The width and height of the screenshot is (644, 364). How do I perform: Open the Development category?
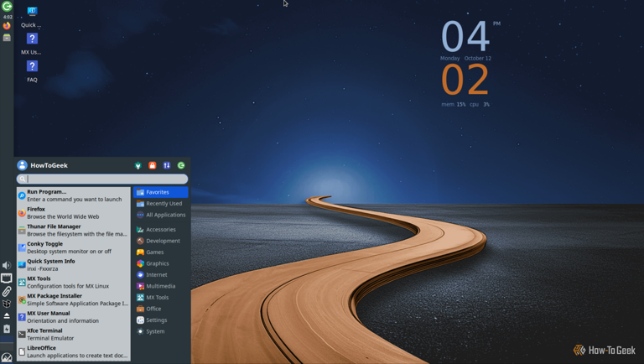(x=161, y=241)
